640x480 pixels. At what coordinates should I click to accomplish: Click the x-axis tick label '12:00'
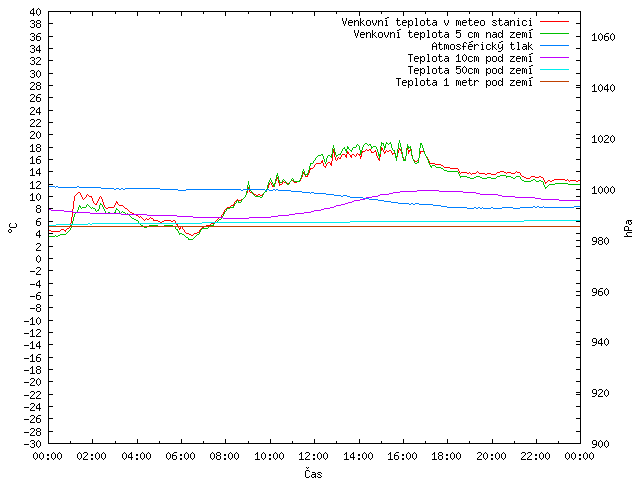tap(313, 456)
